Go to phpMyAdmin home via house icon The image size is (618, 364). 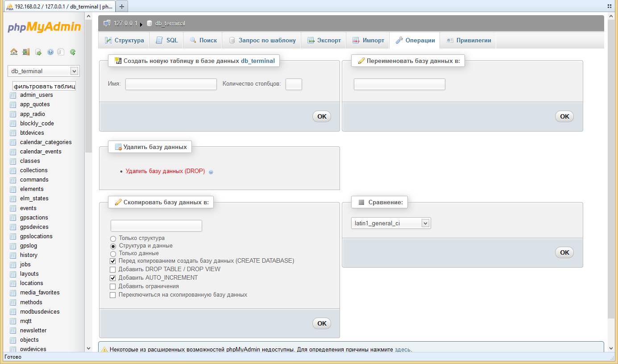tap(14, 52)
